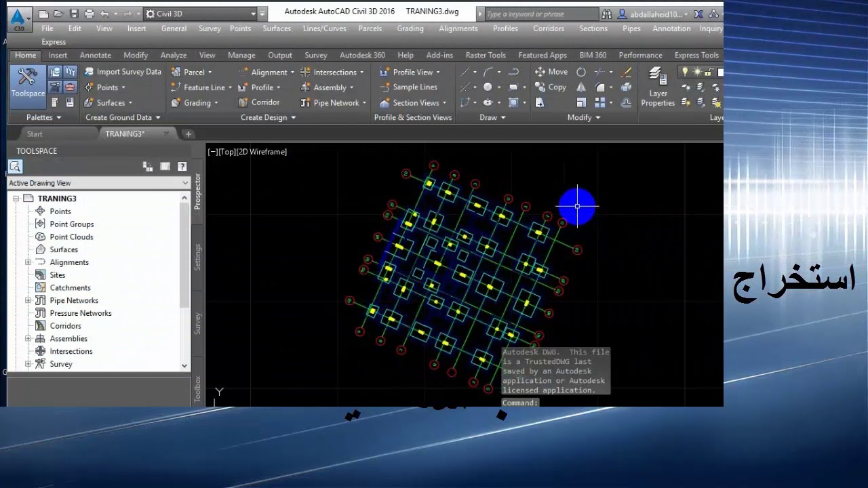The height and width of the screenshot is (488, 868).
Task: Toggle the layer on/off light bulb
Action: point(685,72)
